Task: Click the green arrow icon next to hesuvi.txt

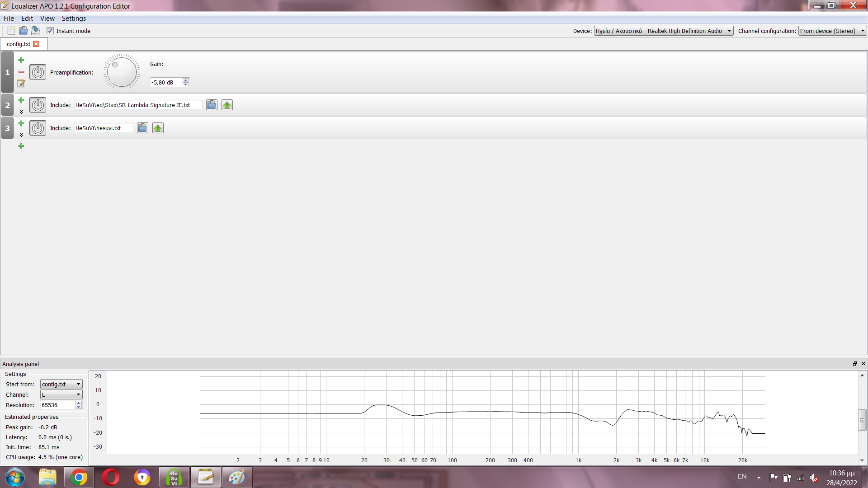Action: (158, 128)
